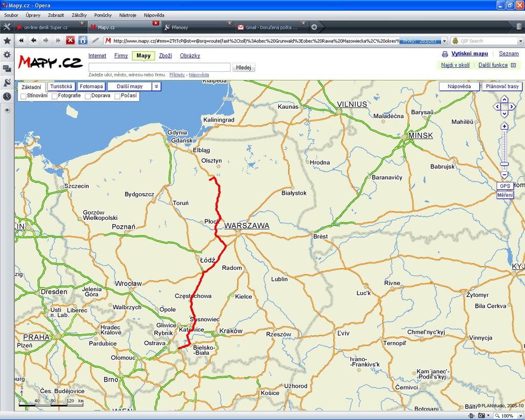Image resolution: width=525 pixels, height=420 pixels.
Task: Open the Obrázky link
Action: point(190,55)
